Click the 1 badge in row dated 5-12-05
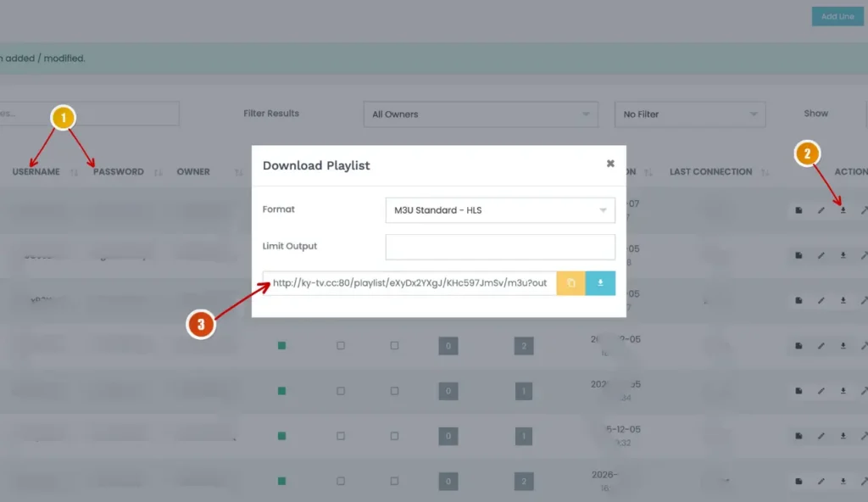The height and width of the screenshot is (502, 868). [x=524, y=436]
